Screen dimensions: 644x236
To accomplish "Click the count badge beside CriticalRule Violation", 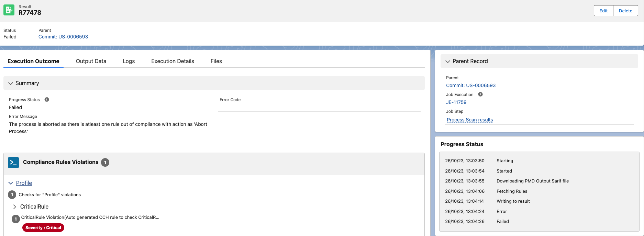I will (16, 219).
